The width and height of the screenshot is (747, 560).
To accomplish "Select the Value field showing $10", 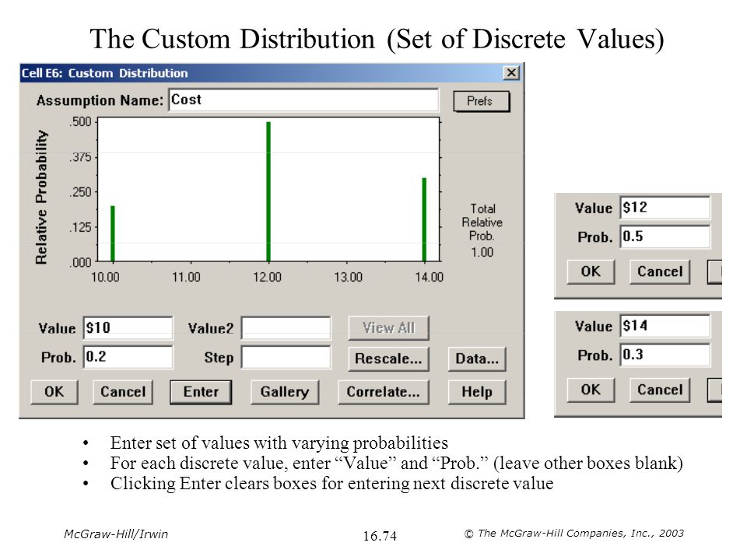I will (128, 327).
